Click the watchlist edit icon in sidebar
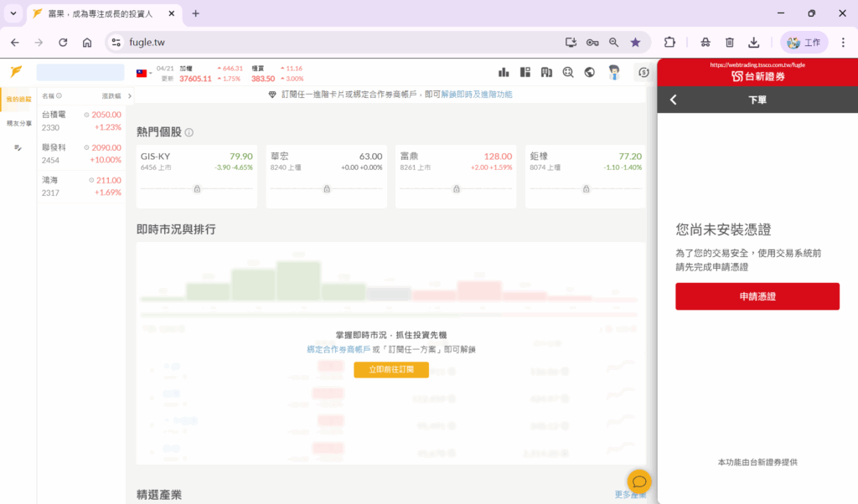Screen dimensions: 858x504 18,147
